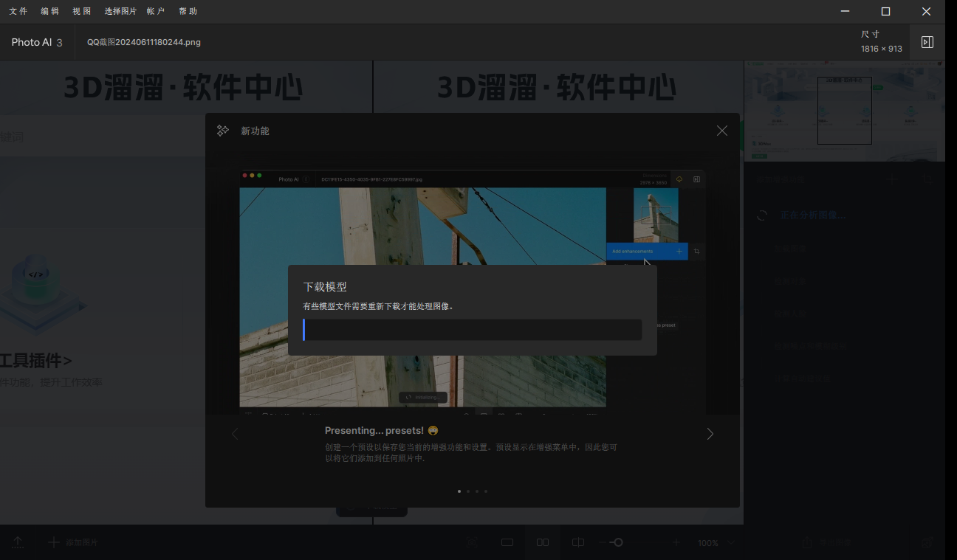Viewport: 957px width, 560px height.
Task: Click the export image button
Action: (x=827, y=542)
